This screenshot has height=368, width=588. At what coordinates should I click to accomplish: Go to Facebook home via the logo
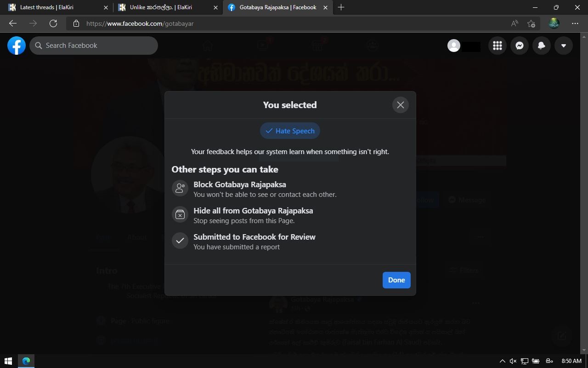tap(17, 46)
